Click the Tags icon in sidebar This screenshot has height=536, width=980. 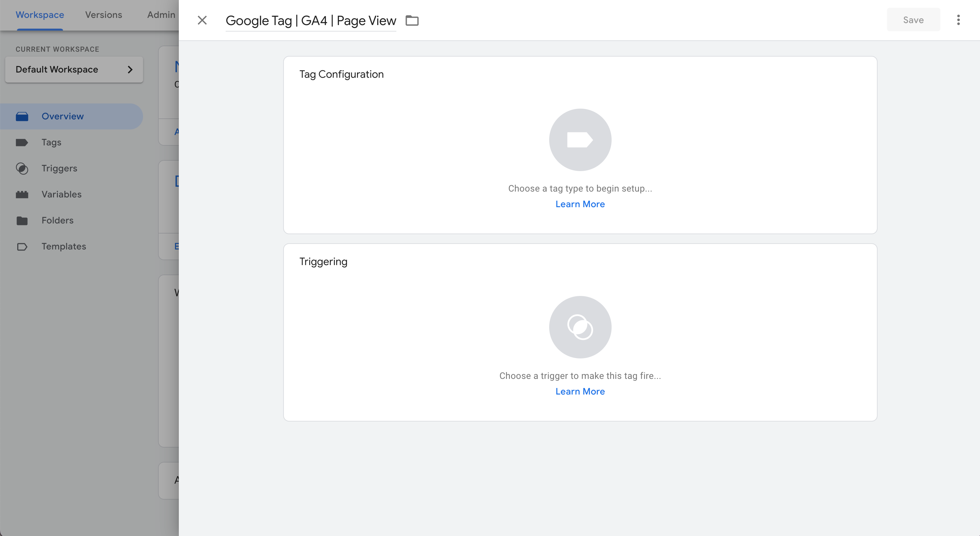[x=22, y=142]
